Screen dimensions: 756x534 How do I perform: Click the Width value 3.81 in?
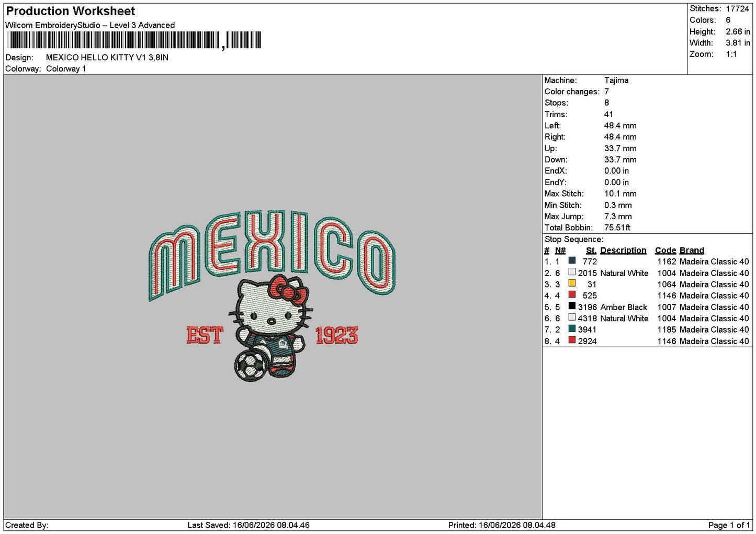tap(738, 43)
